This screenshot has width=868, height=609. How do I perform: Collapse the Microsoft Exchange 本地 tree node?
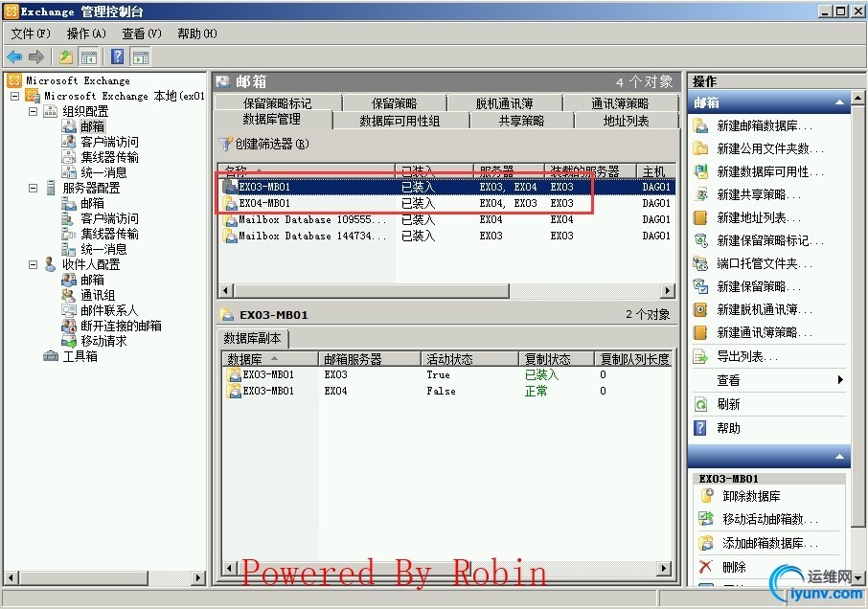[15, 97]
